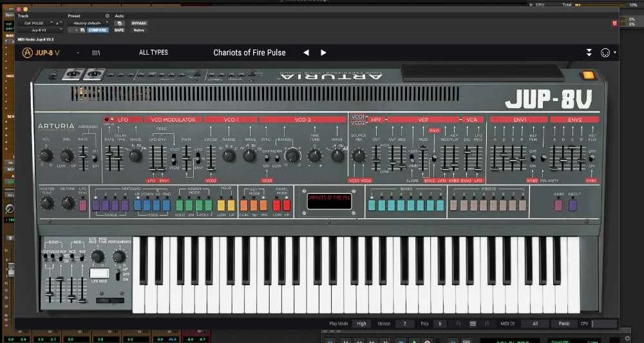Image resolution: width=644 pixels, height=343 pixels.
Task: Open the Arturia logo main menu
Action: (27, 53)
